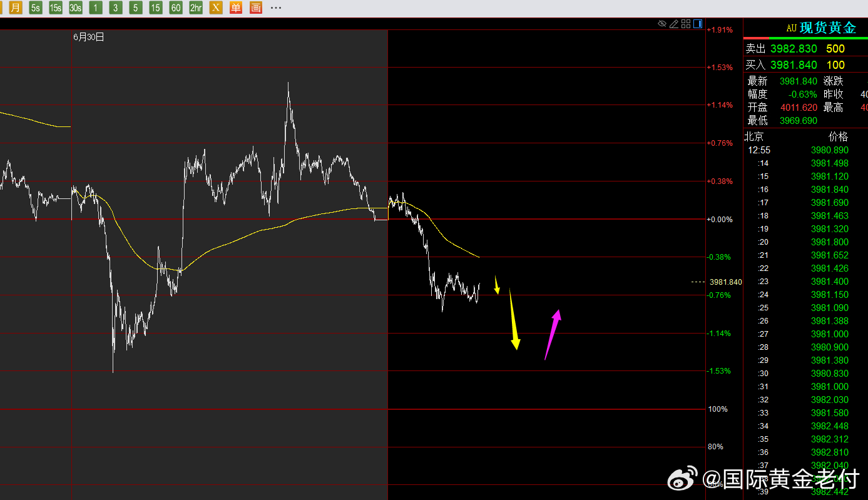Click the 幅度 value -0.63%
The image size is (868, 500).
coord(803,94)
